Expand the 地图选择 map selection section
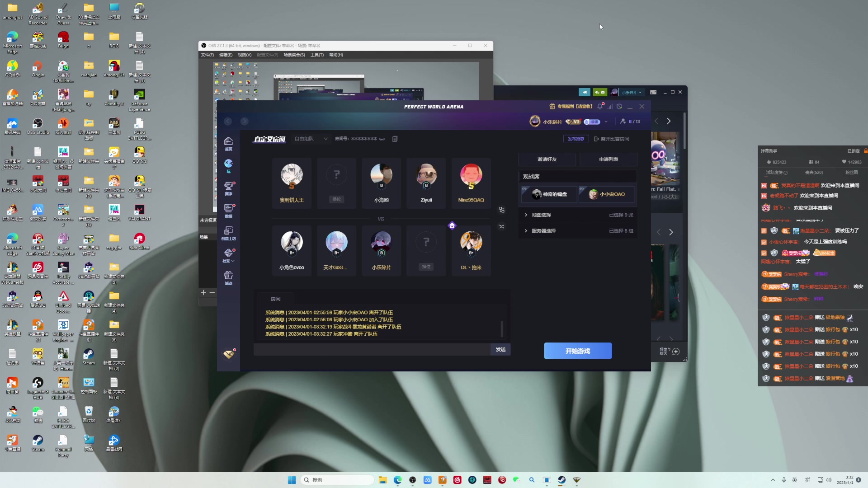868x488 pixels. pos(578,215)
